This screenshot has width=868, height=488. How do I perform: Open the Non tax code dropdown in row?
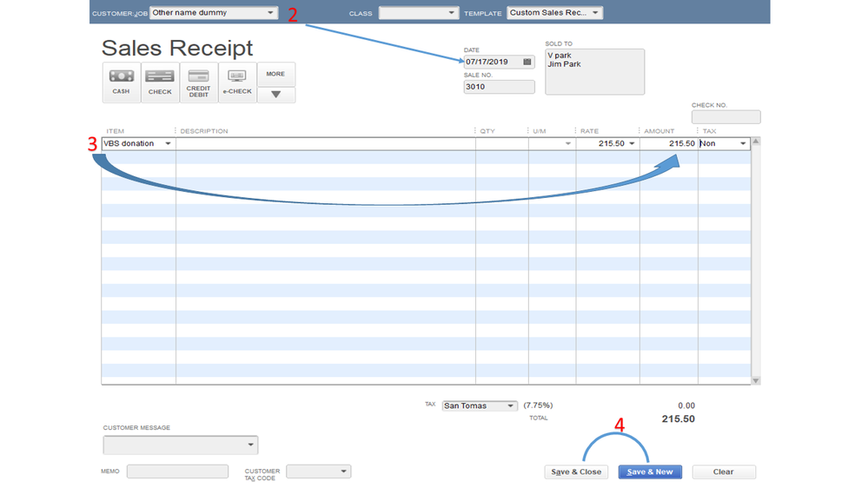tap(743, 144)
